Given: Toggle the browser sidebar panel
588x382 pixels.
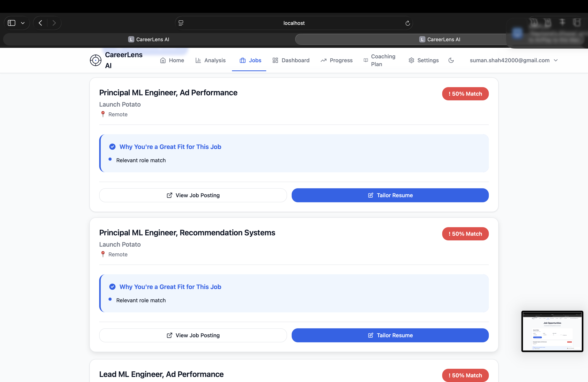Looking at the screenshot, I should coord(12,23).
